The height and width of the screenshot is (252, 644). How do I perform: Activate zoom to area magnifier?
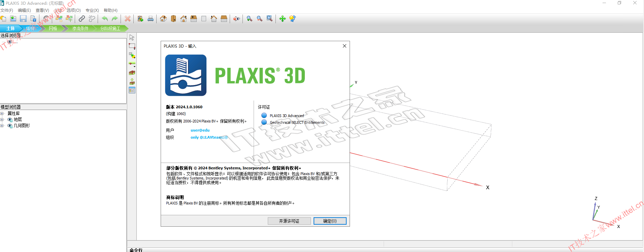270,19
